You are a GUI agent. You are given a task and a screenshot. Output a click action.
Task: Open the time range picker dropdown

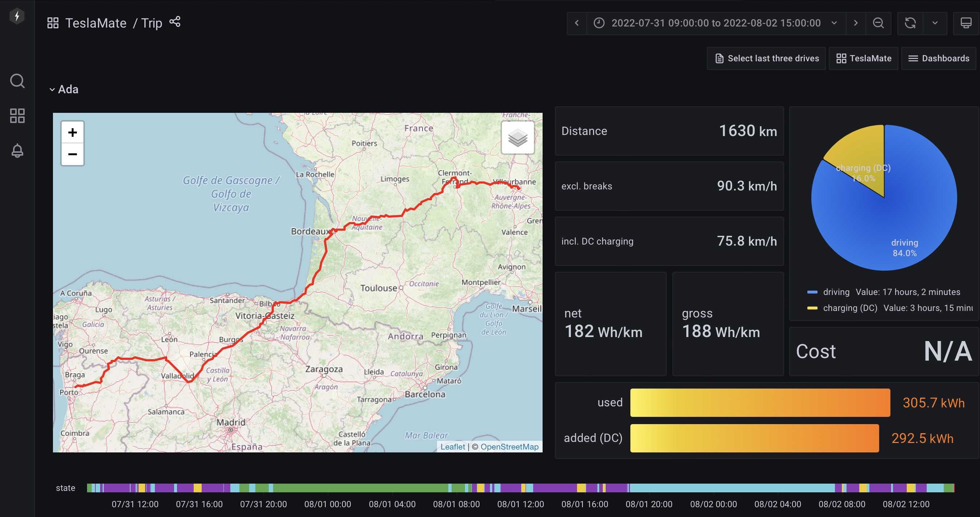coord(716,23)
